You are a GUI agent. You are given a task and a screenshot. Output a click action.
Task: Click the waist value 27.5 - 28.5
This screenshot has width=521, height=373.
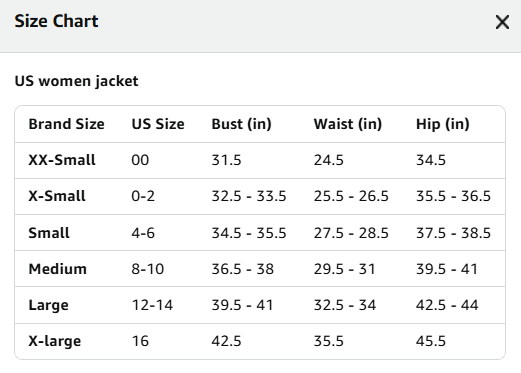coord(351,233)
